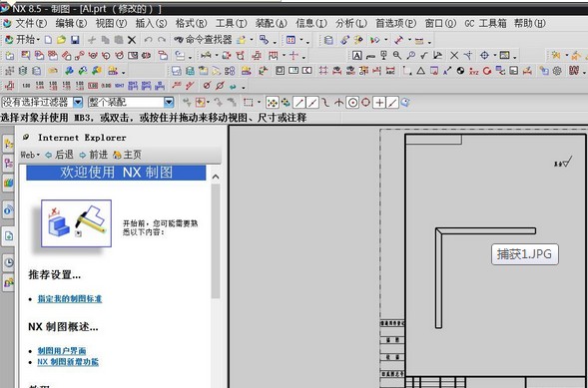Toggle the intersection (plus) snap point
588x388 pixels.
379,103
